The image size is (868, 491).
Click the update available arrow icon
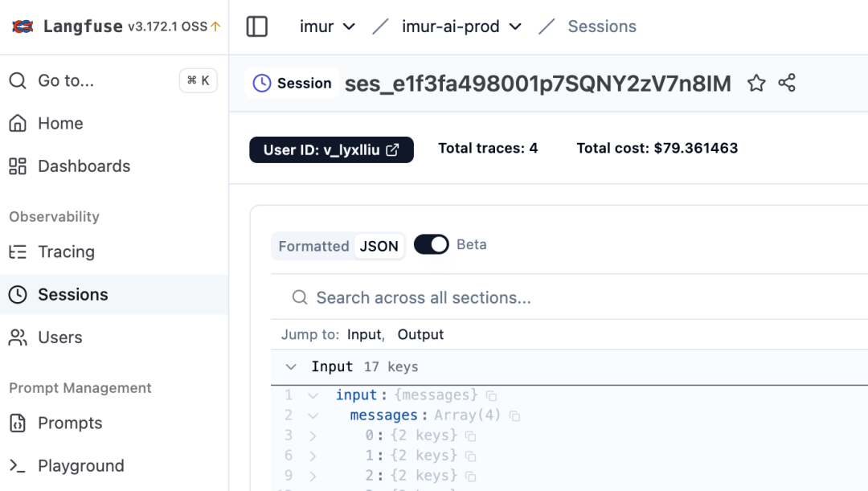click(216, 26)
